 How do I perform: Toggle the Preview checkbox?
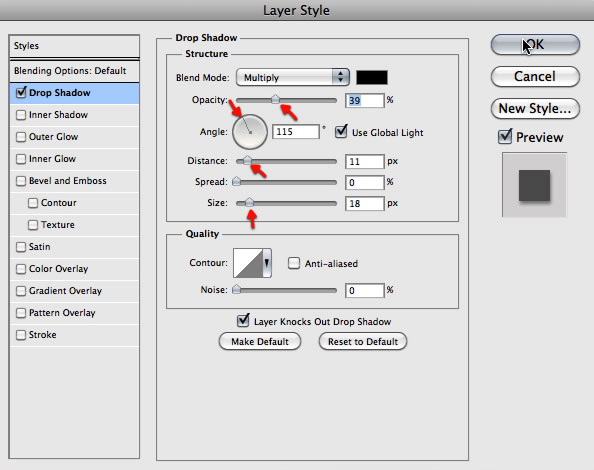click(x=505, y=137)
